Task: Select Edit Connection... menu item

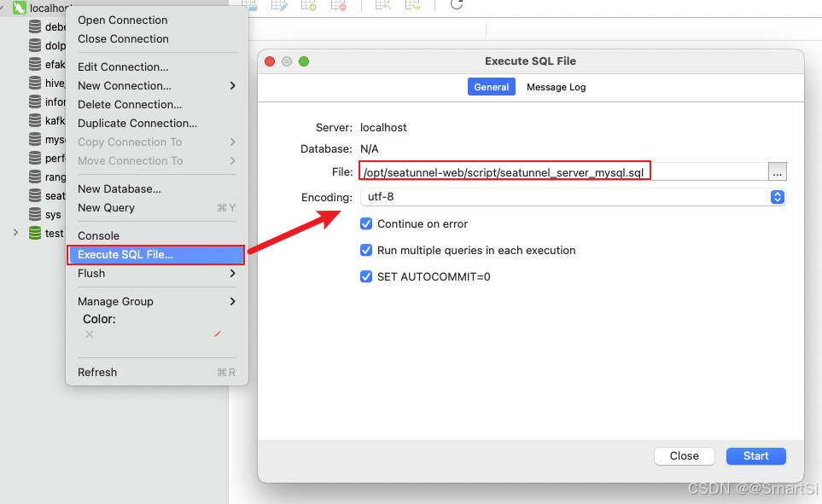Action: point(123,67)
